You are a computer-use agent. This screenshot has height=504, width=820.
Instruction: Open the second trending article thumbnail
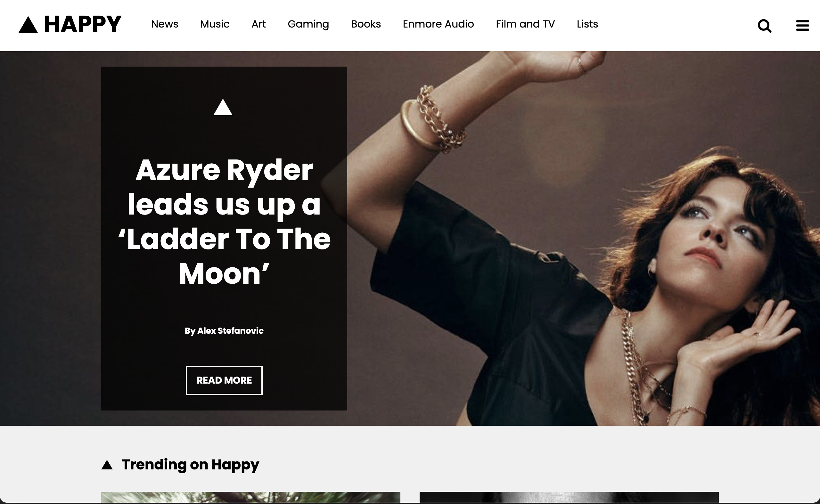click(569, 497)
